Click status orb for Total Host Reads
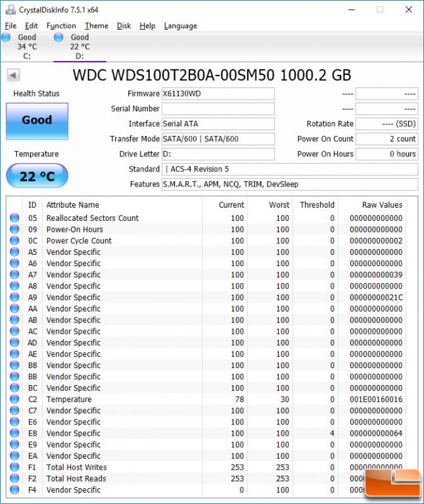Image resolution: width=424 pixels, height=504 pixels. 14,478
